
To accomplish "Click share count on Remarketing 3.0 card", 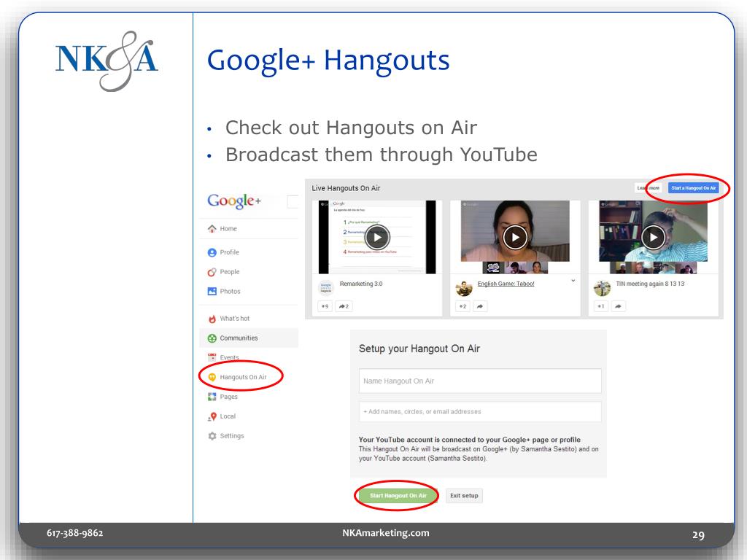I will 344,306.
